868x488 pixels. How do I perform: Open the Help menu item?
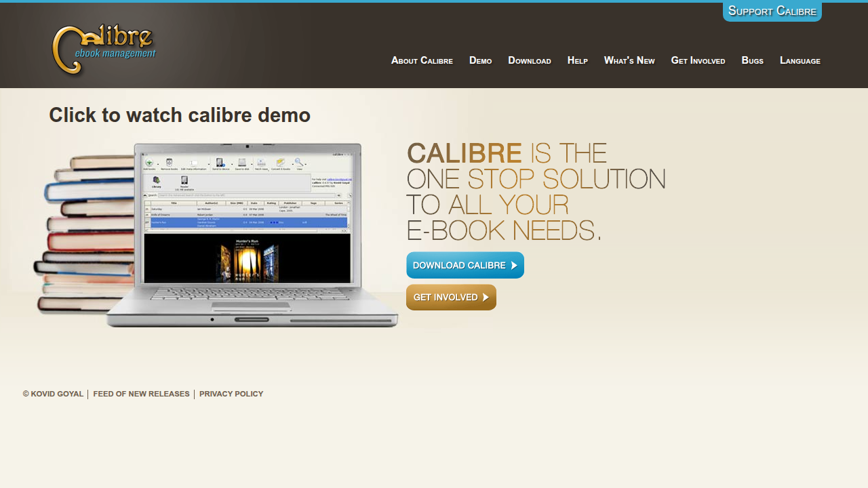click(578, 60)
